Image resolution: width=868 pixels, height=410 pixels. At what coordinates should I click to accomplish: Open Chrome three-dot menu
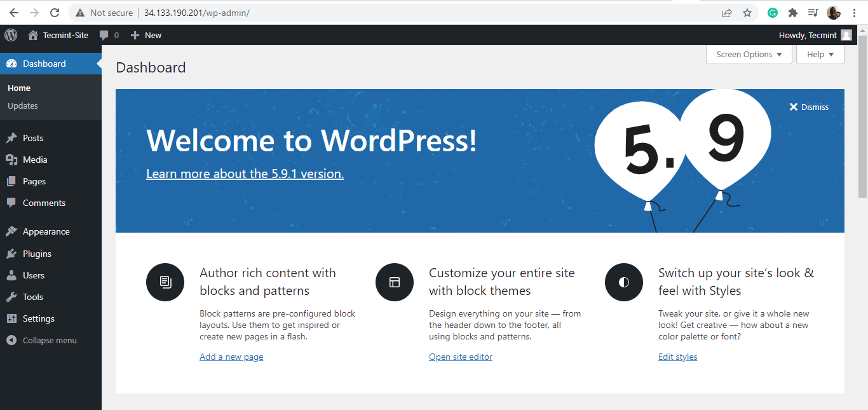pyautogui.click(x=854, y=13)
